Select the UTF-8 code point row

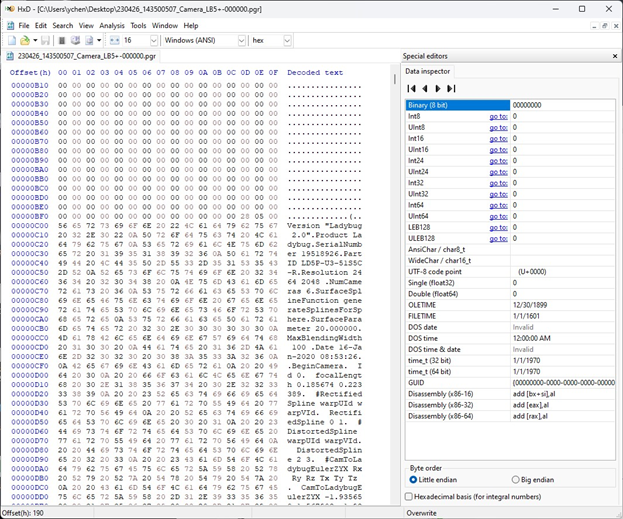[510, 272]
